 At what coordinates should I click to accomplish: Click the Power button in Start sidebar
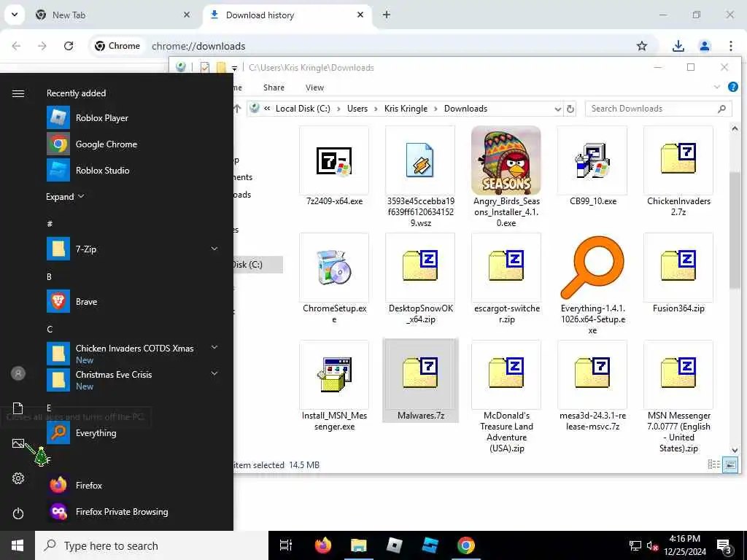tap(18, 513)
